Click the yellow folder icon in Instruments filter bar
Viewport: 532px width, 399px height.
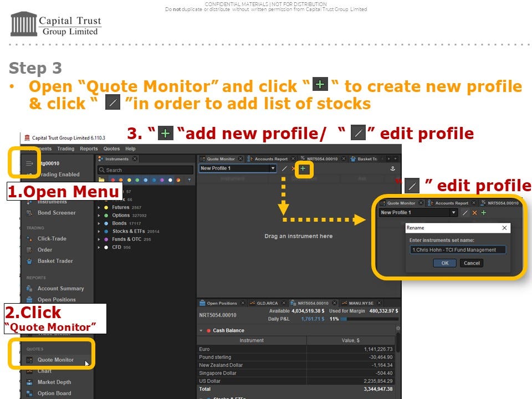click(x=101, y=180)
